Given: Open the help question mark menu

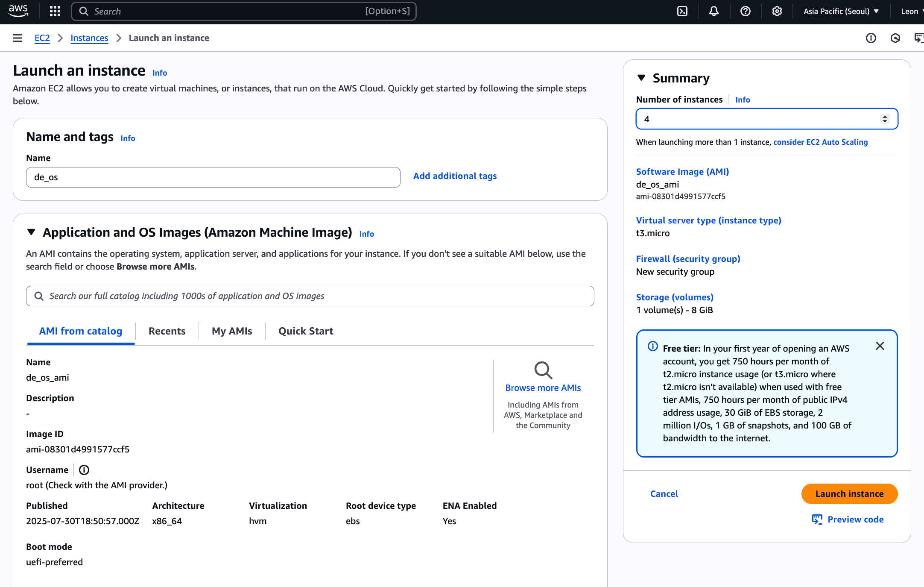Looking at the screenshot, I should [x=746, y=12].
